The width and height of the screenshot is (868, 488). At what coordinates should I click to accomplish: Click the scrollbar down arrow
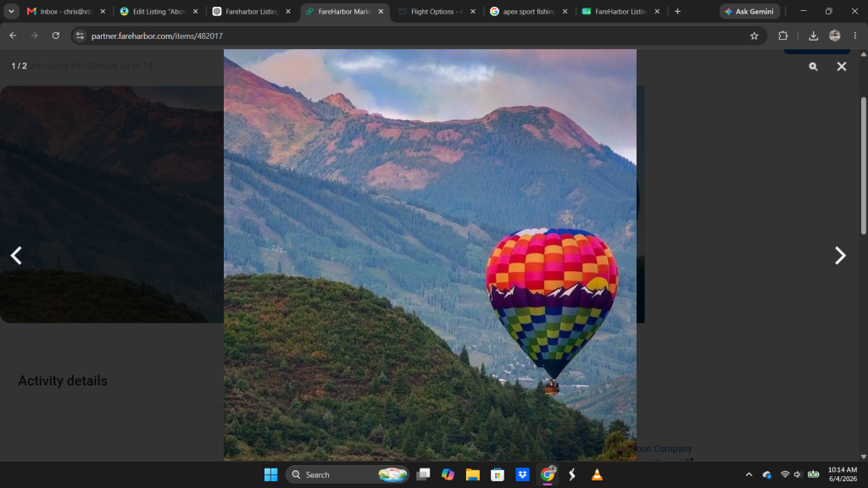coord(864,457)
